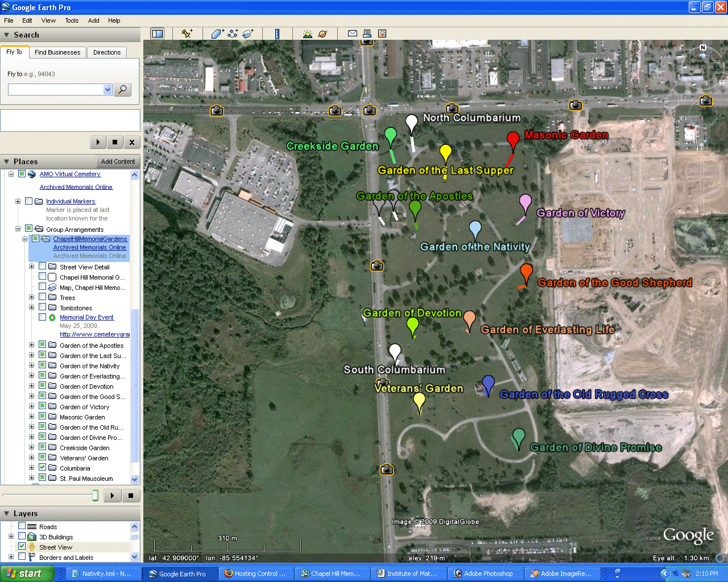This screenshot has width=728, height=582.
Task: Open the Ruler measurement tool
Action: point(278,34)
